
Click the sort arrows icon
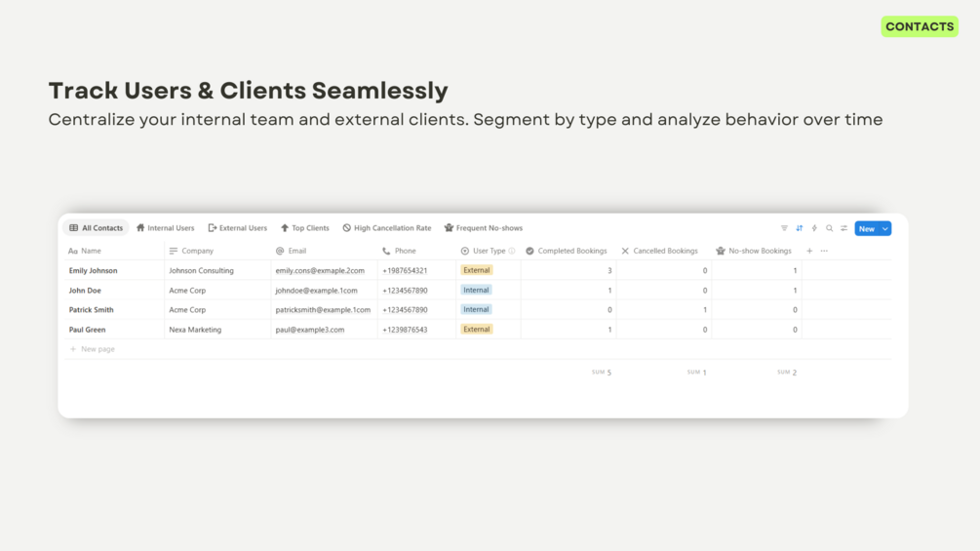click(x=800, y=228)
